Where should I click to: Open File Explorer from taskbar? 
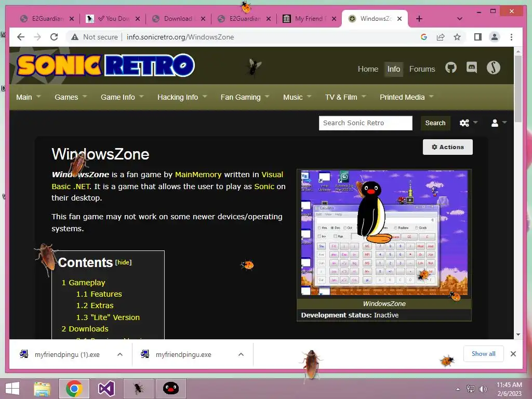click(x=42, y=389)
